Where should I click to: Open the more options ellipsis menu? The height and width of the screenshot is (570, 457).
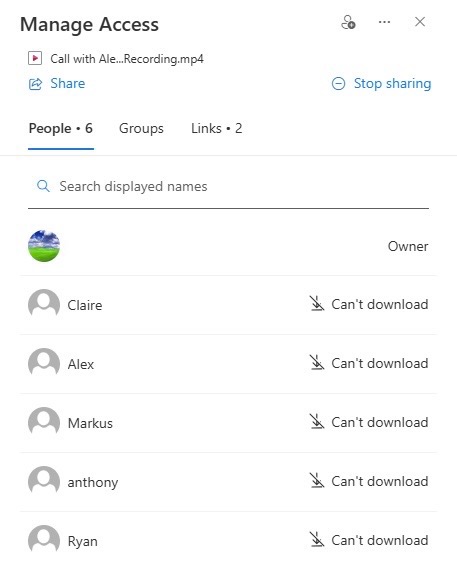tap(384, 22)
